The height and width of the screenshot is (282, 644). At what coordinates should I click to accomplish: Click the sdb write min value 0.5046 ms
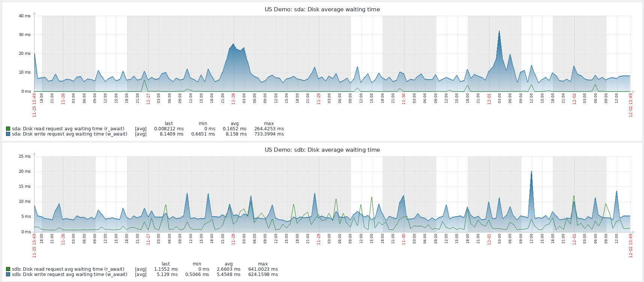(197, 274)
